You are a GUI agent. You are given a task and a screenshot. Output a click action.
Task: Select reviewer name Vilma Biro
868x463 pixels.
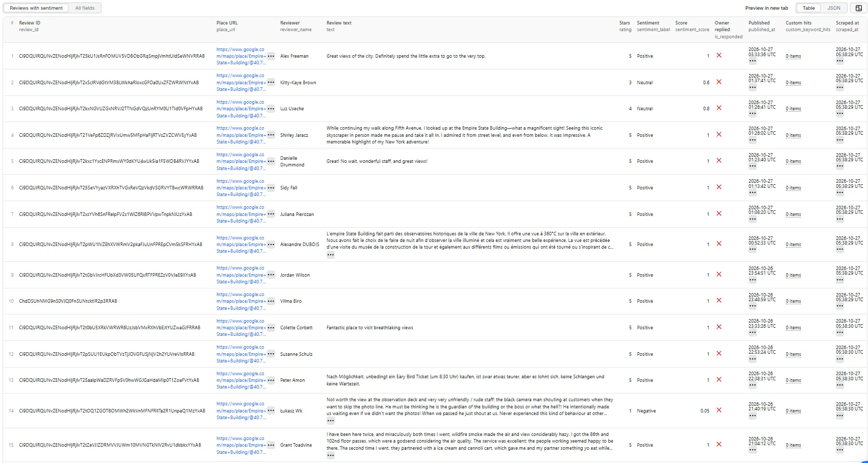(291, 301)
